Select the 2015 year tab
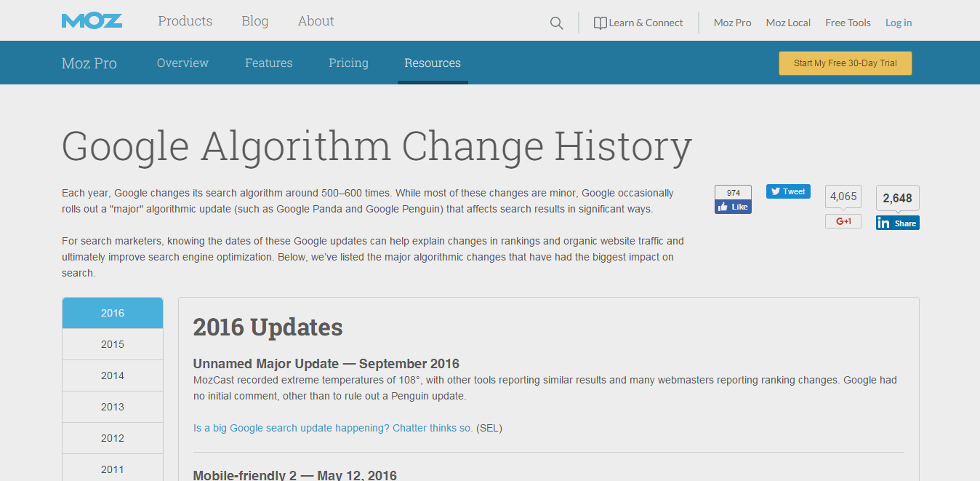 [113, 344]
